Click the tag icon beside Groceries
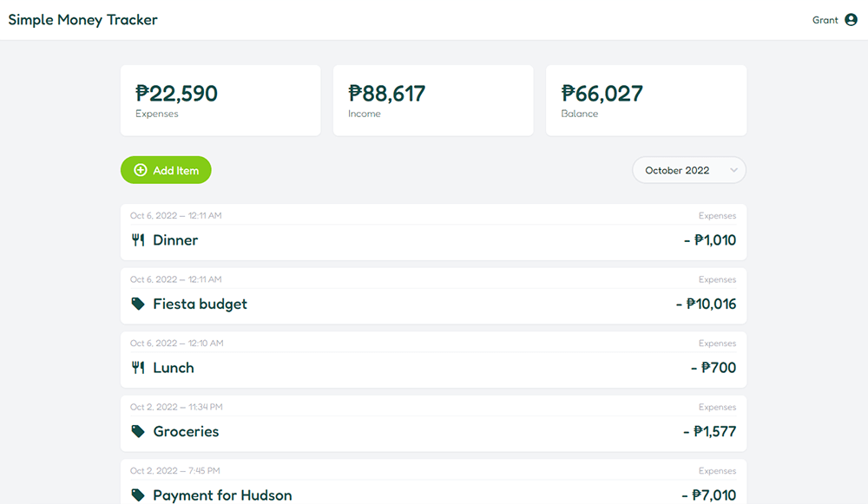The image size is (868, 504). pyautogui.click(x=138, y=431)
